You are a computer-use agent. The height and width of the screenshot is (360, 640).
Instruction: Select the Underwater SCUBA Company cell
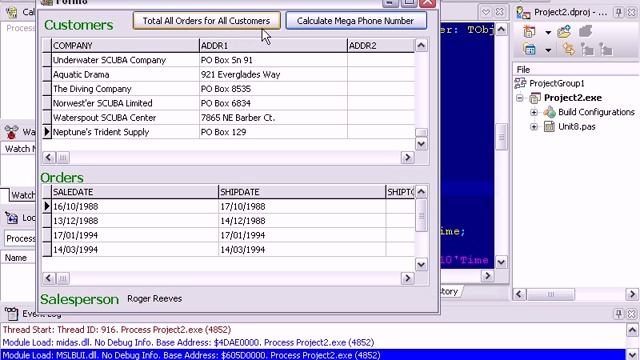tap(125, 60)
